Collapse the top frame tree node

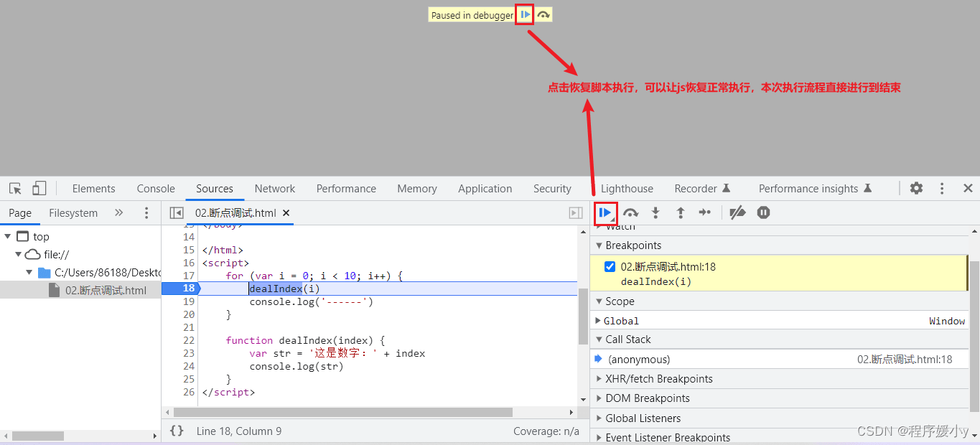(x=8, y=237)
